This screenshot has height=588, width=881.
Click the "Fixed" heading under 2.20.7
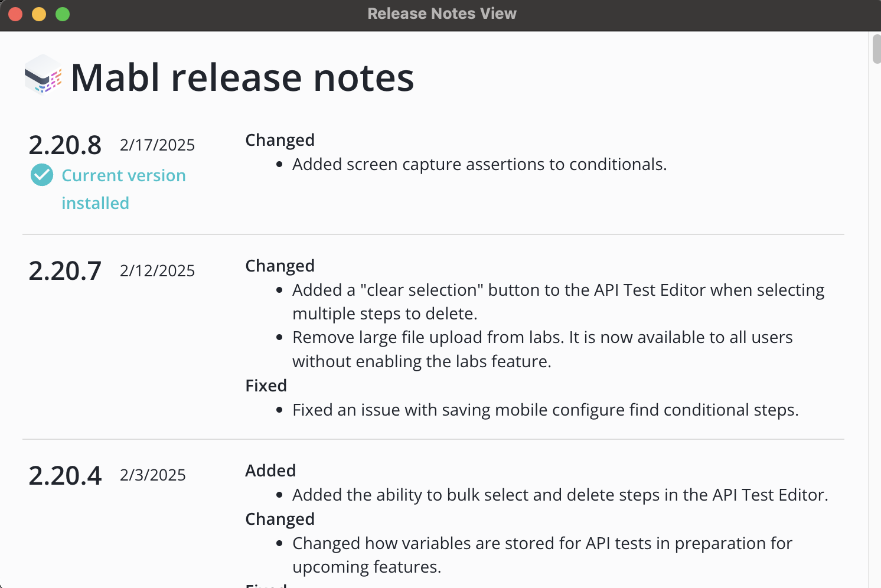266,386
